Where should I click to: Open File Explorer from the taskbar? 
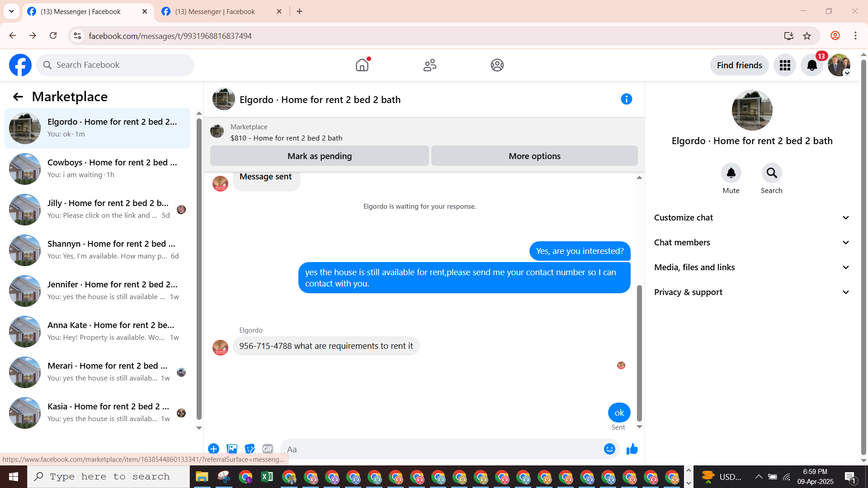(x=202, y=477)
